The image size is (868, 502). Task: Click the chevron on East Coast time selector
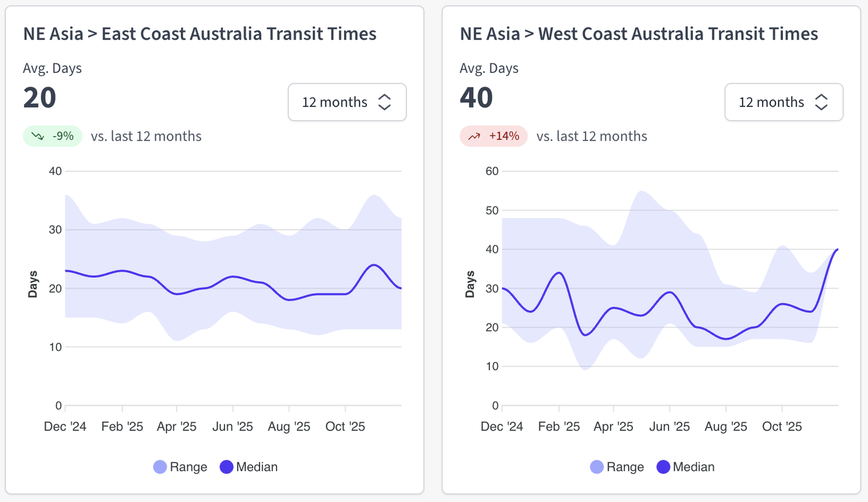point(384,102)
